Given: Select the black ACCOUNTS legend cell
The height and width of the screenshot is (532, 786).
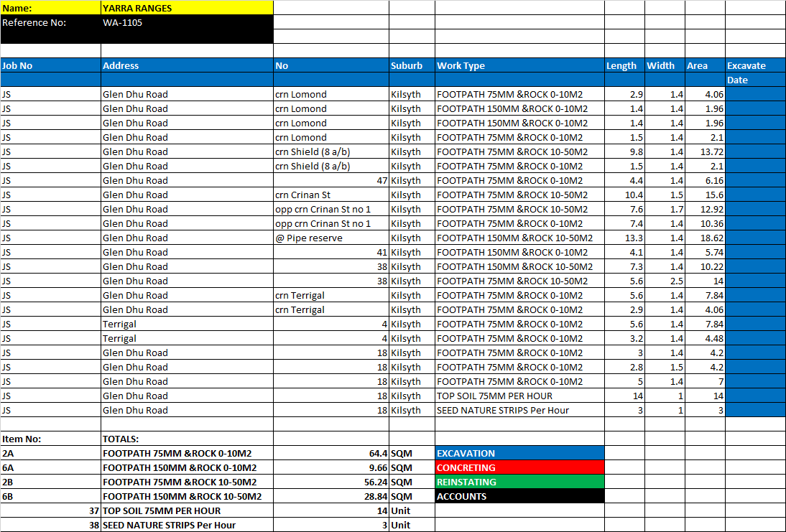Looking at the screenshot, I should coord(519,496).
